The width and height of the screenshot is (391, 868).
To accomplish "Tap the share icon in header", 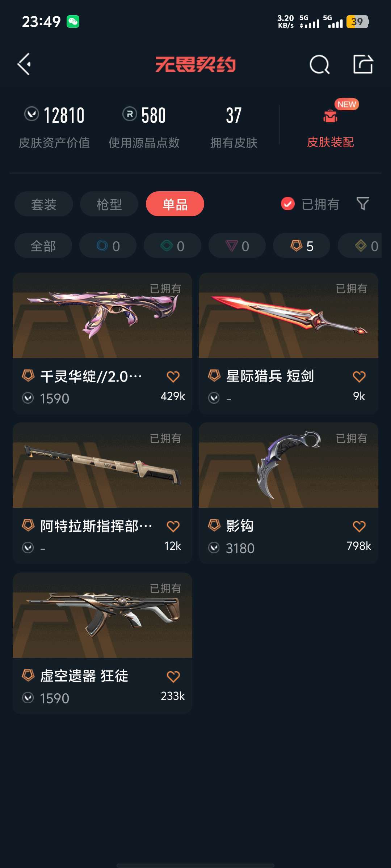I will [x=363, y=64].
